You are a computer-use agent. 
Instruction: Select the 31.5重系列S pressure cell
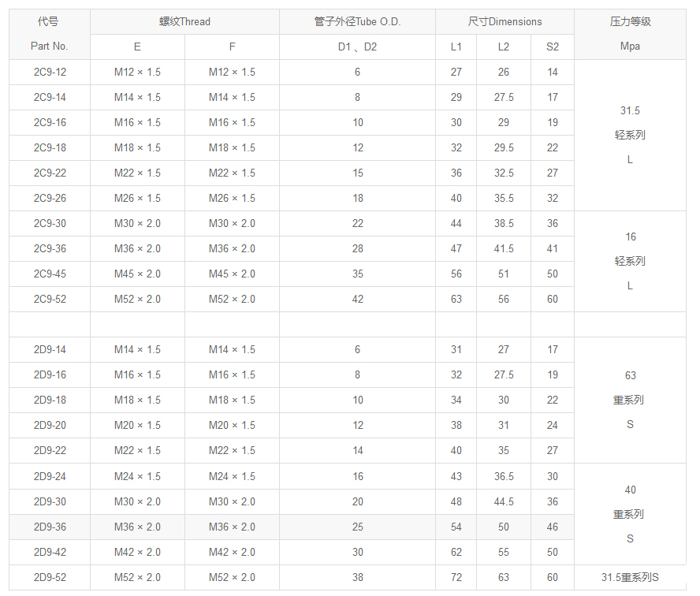(x=630, y=578)
